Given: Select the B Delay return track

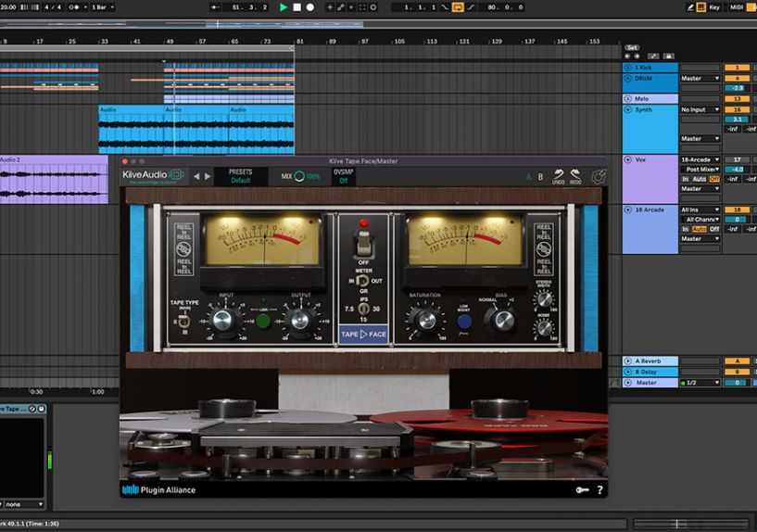Looking at the screenshot, I should 650,372.
